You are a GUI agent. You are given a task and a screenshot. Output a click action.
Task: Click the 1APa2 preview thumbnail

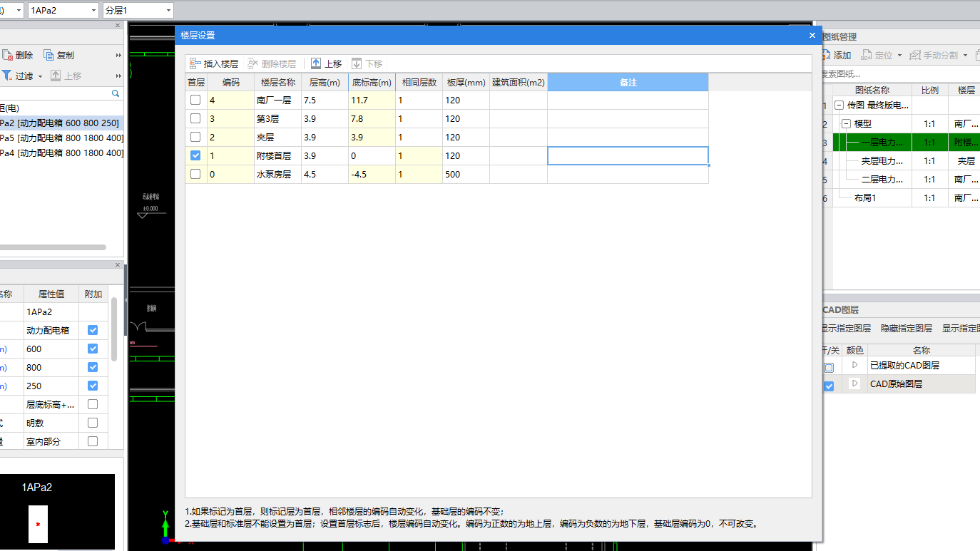58,512
